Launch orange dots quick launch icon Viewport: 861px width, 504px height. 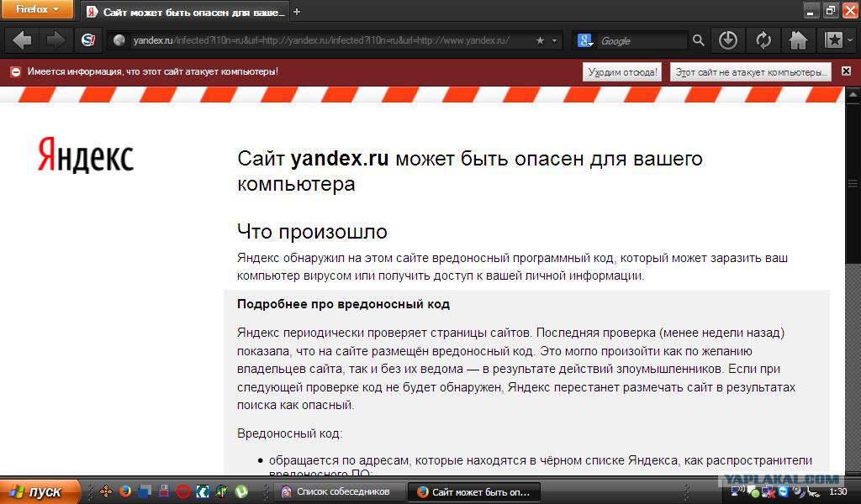click(x=106, y=491)
